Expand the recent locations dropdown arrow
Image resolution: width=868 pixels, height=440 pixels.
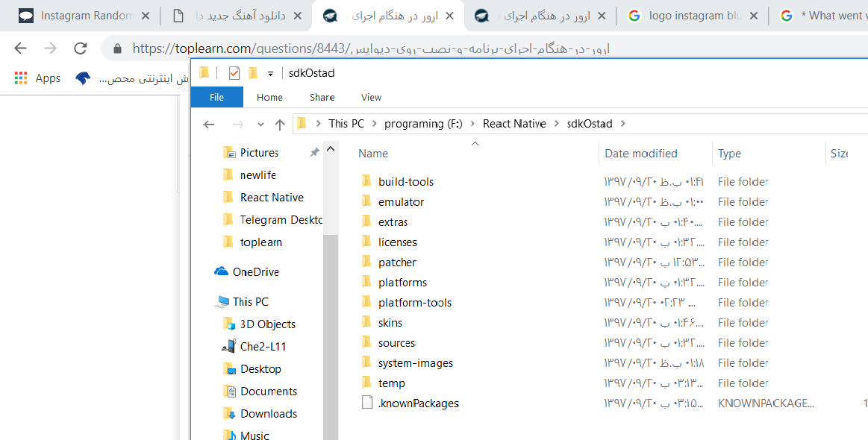260,125
